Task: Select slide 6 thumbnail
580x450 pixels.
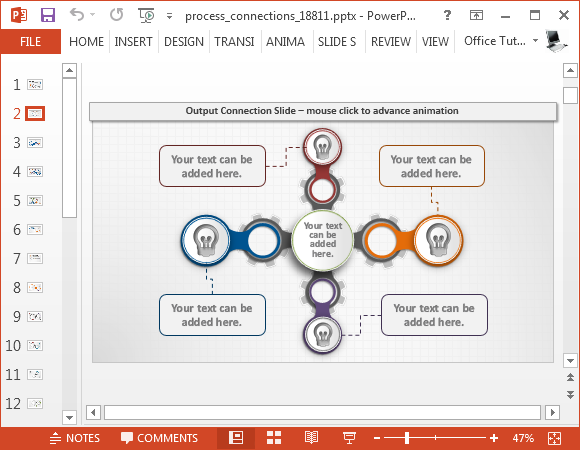Action: point(35,229)
